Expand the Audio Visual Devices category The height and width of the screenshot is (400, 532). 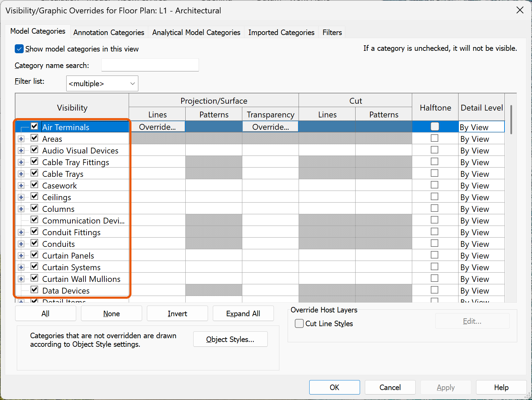pos(21,151)
